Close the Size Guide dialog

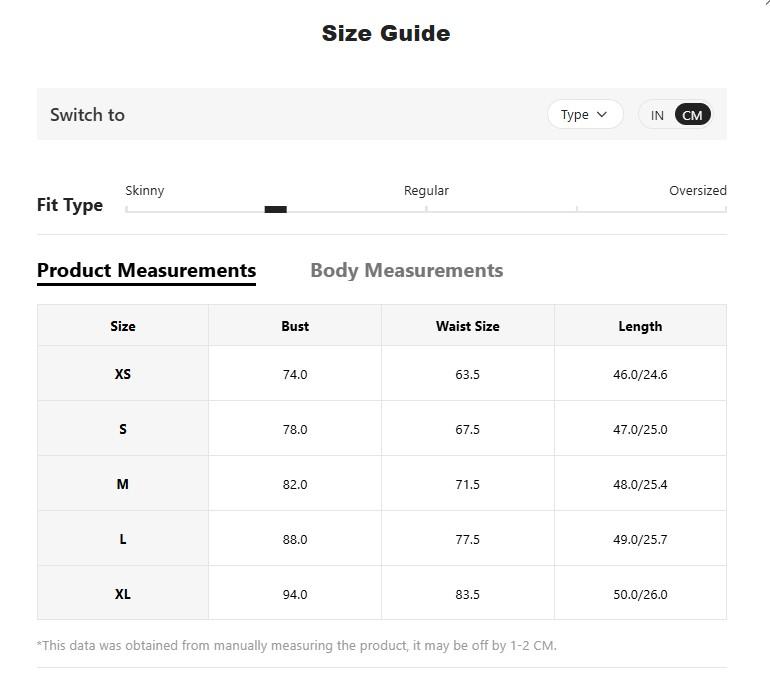pos(765,3)
